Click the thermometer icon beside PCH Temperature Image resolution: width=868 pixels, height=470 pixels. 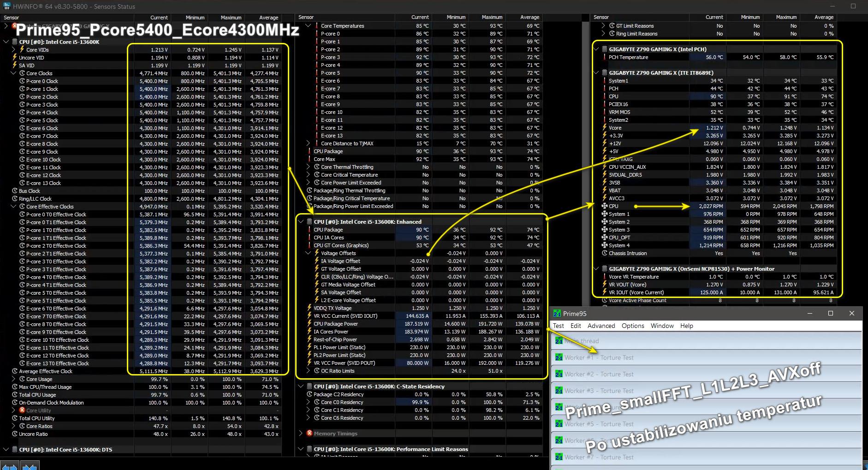pyautogui.click(x=605, y=57)
